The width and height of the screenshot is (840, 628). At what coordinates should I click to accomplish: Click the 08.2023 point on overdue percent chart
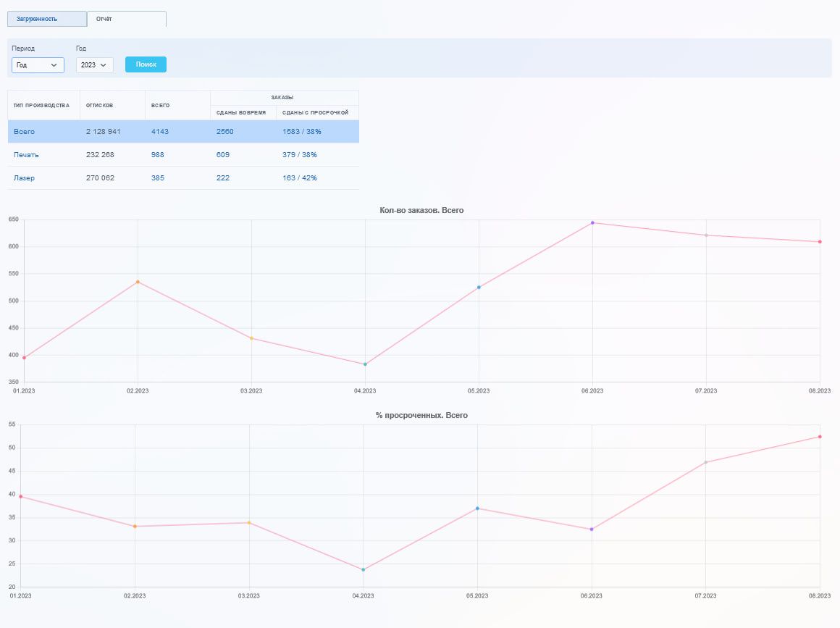pyautogui.click(x=820, y=437)
